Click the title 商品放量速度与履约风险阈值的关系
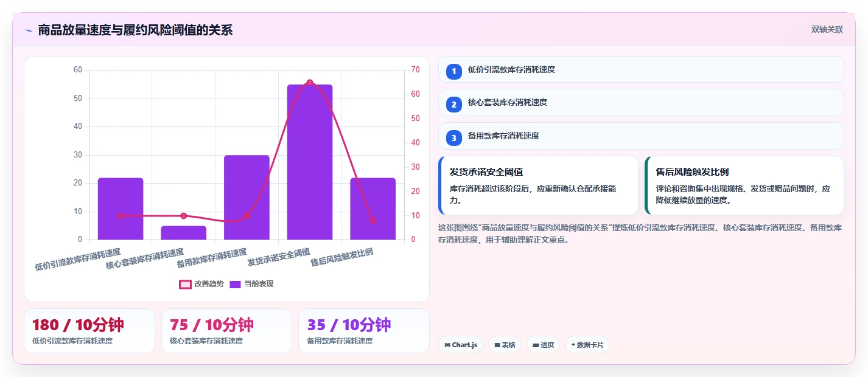868x377 pixels. (135, 30)
